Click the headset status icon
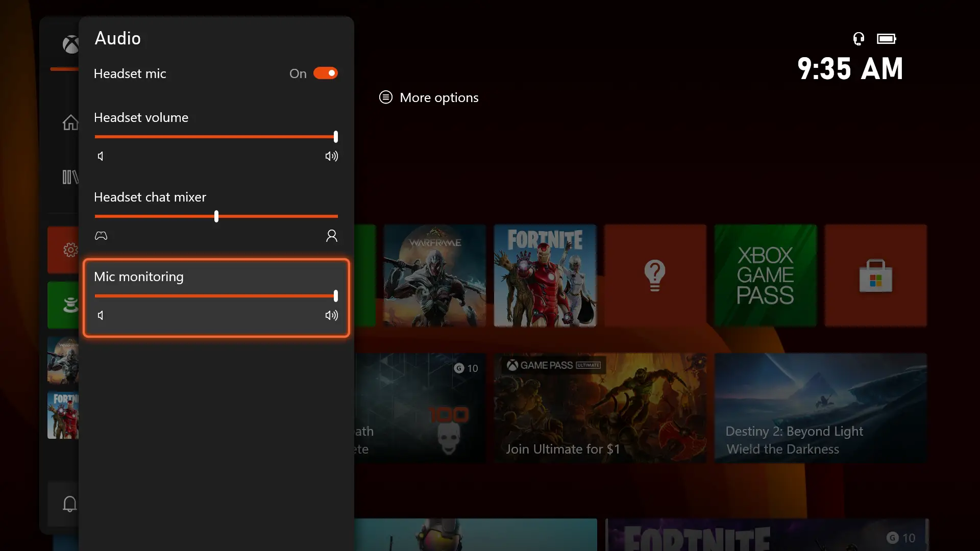 859,39
